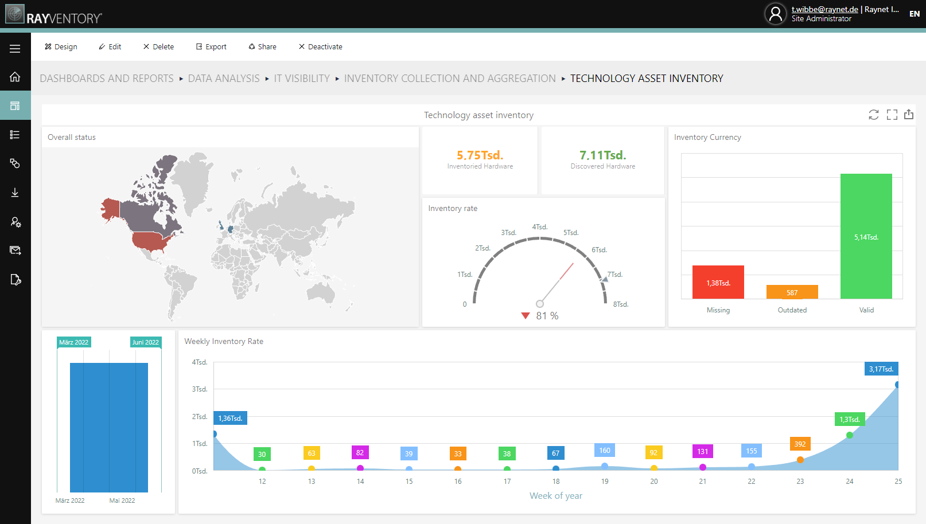Open the EN language selector
926x524 pixels.
point(914,14)
